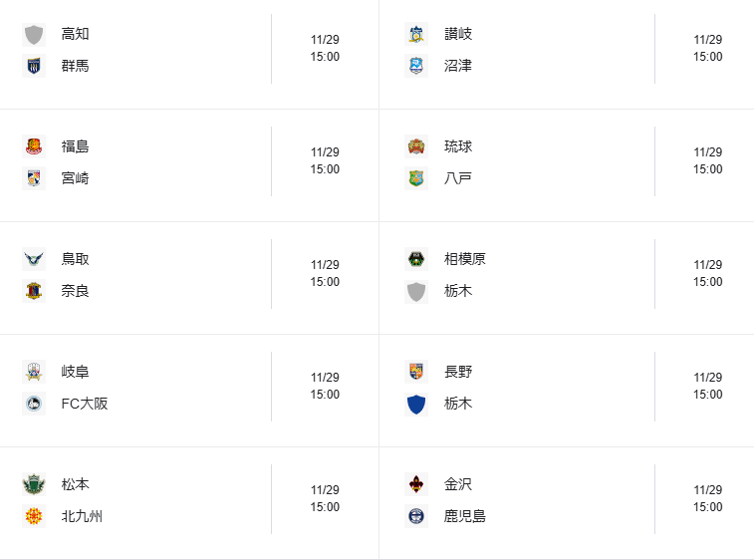Click the 沼津 team name

458,66
